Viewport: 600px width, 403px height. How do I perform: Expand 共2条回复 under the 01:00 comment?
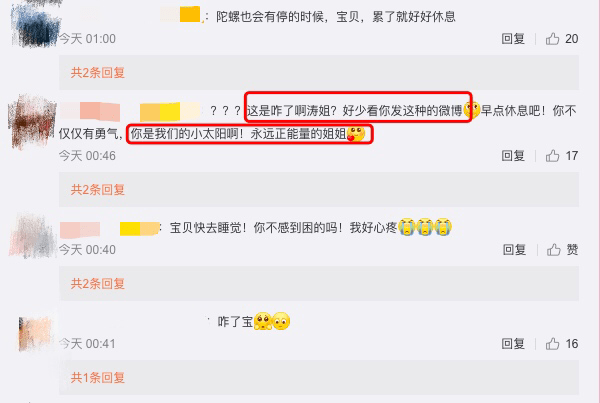pos(98,73)
